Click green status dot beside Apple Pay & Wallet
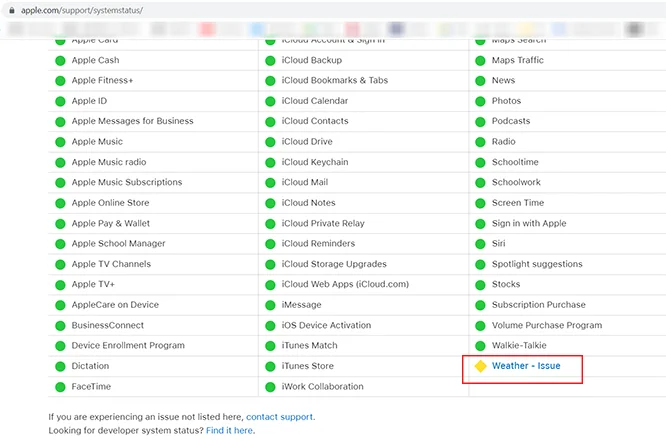This screenshot has height=447, width=666. (x=60, y=224)
